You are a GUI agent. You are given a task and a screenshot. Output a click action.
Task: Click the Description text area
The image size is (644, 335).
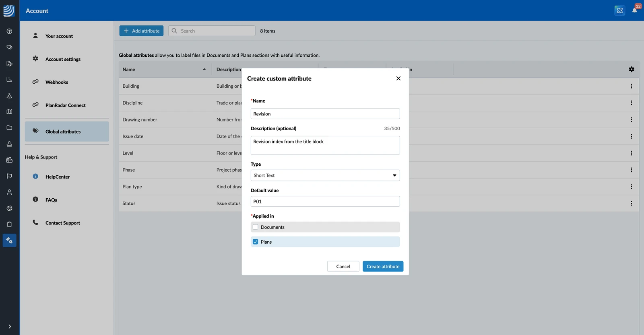pos(325,145)
